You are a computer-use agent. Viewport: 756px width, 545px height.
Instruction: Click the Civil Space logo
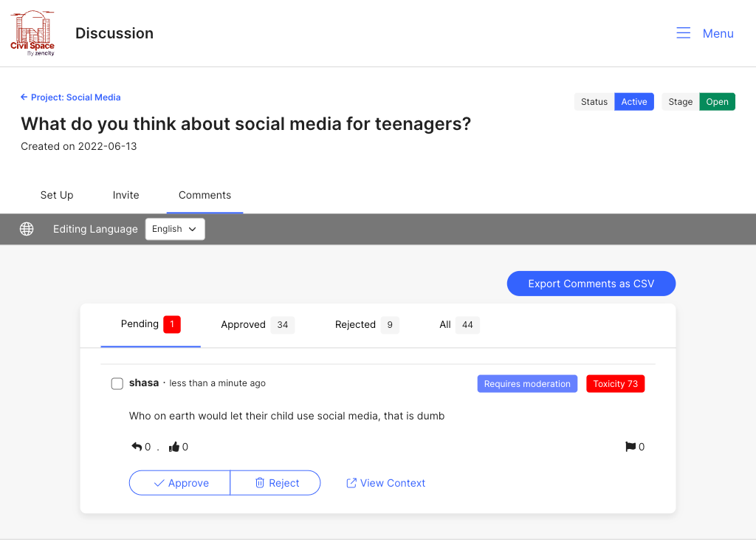[32, 33]
